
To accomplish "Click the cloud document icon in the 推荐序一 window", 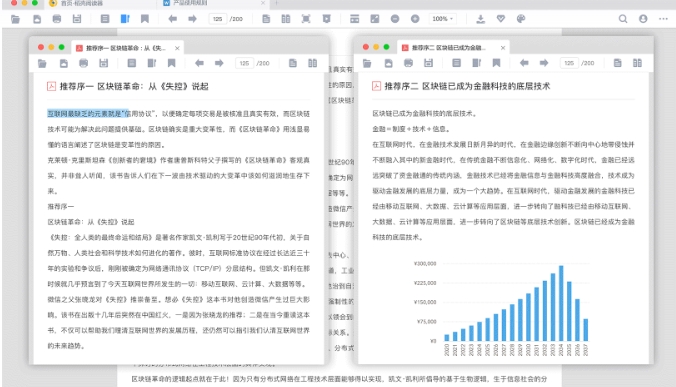I will [x=64, y=63].
